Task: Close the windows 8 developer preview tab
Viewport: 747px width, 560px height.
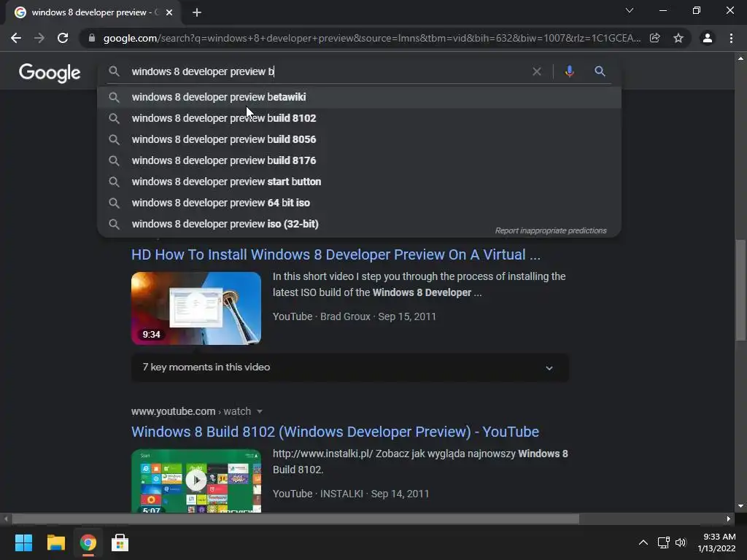Action: click(x=169, y=12)
